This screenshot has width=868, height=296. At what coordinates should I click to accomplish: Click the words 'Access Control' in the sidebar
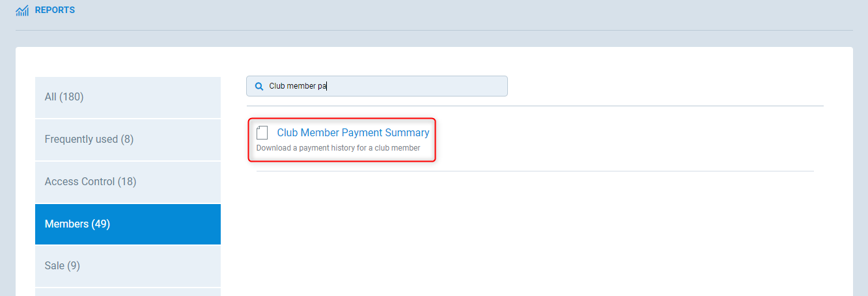[x=79, y=182]
